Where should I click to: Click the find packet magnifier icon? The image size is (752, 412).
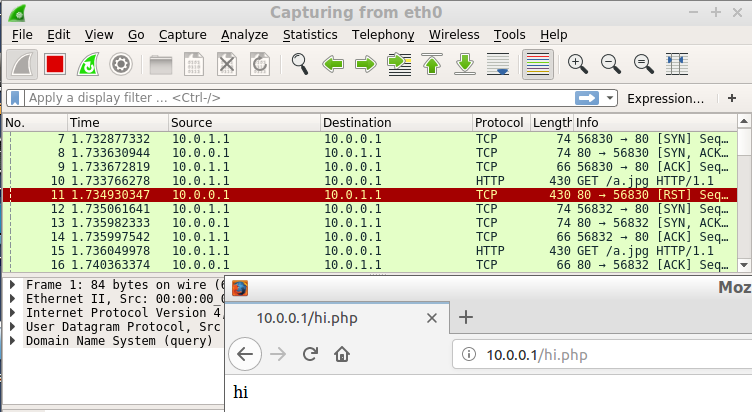coord(299,65)
